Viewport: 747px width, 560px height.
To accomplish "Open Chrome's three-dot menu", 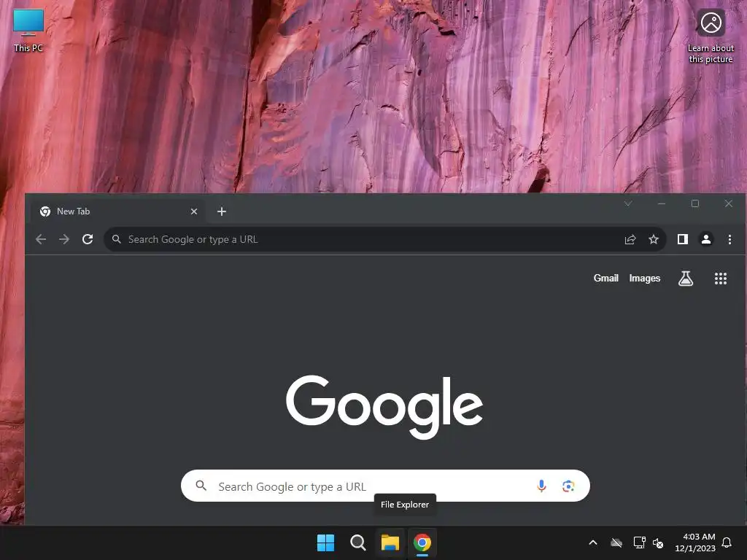I will 729,239.
